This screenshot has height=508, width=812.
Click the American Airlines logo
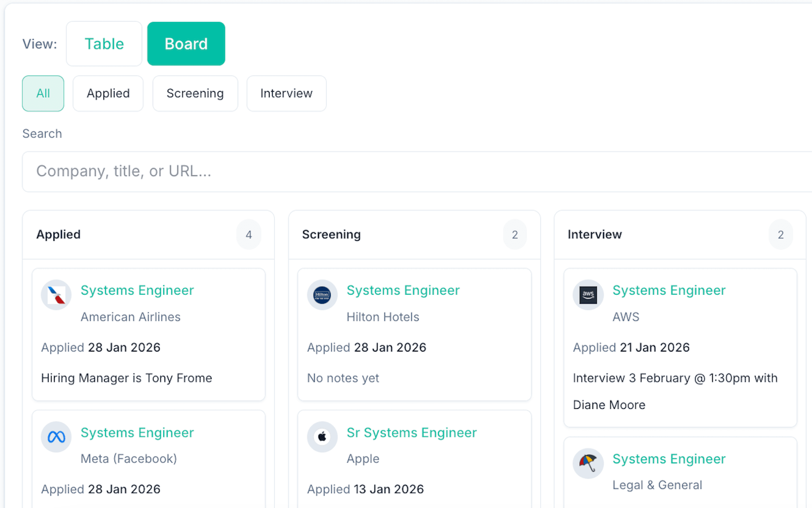coord(56,295)
